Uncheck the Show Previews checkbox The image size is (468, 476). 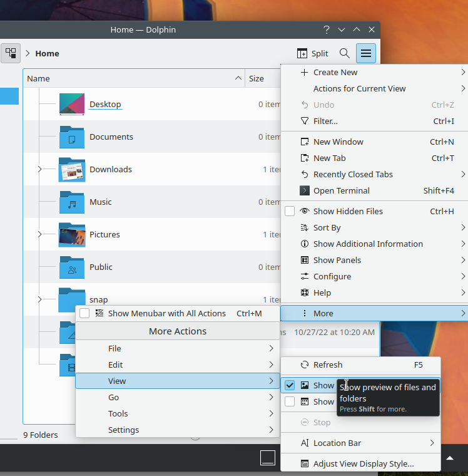pos(290,385)
